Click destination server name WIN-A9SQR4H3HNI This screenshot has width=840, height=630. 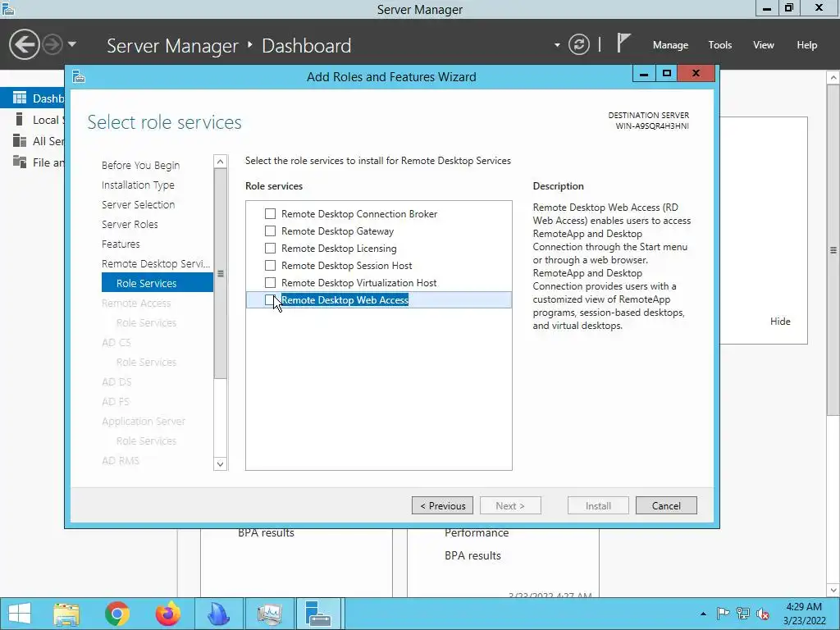click(652, 126)
